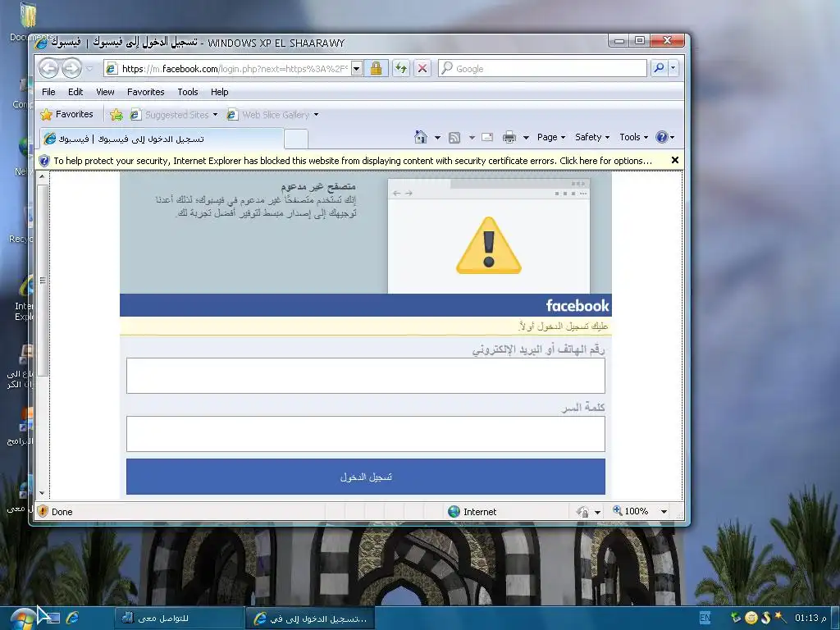
Task: Click the blue Help question mark icon
Action: [662, 137]
